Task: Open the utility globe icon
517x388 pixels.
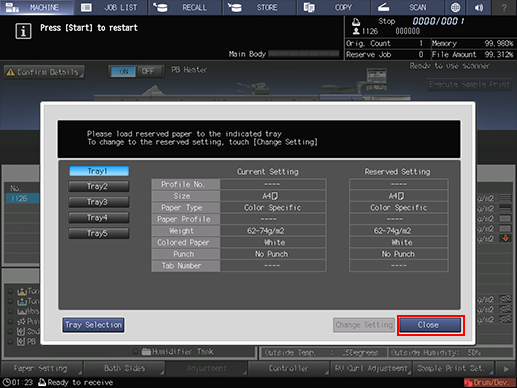Action: [x=455, y=7]
